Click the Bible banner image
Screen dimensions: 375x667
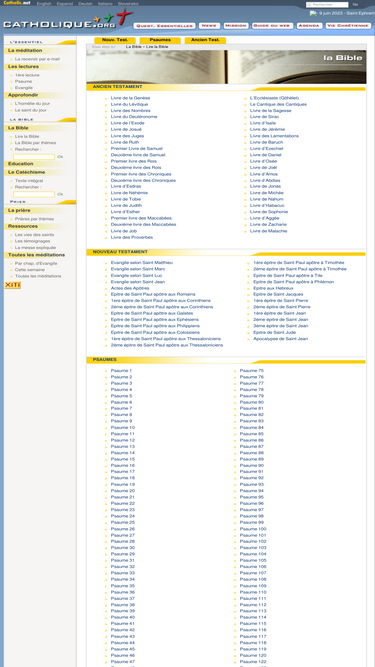226,66
